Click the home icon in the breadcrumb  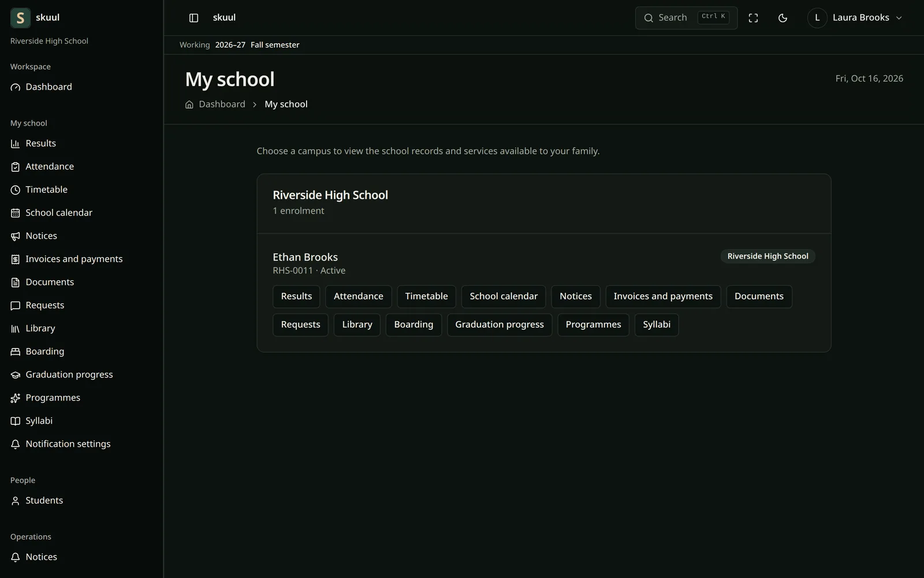[189, 105]
